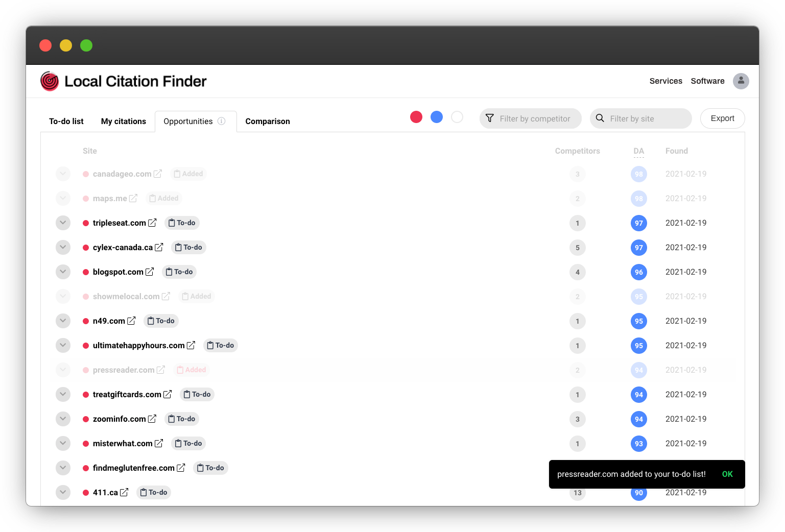Click the Local Citation Finder logo icon
Viewport: 785px width, 532px height.
pos(50,81)
